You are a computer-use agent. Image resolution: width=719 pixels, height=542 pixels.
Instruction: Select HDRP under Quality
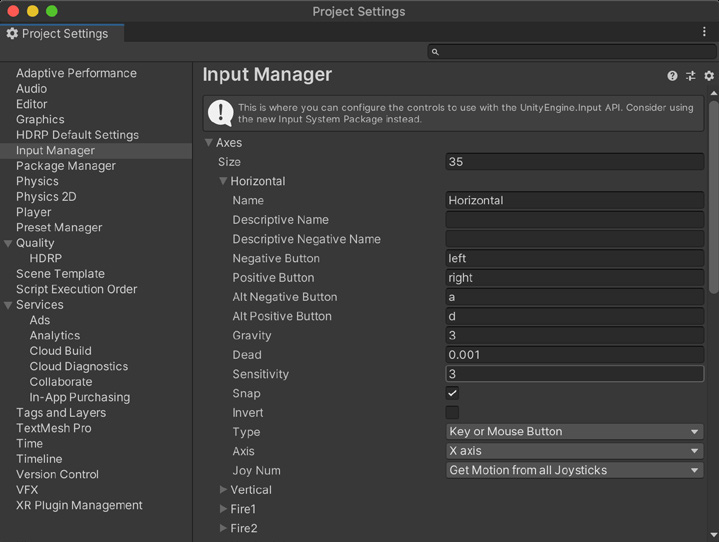coord(45,259)
